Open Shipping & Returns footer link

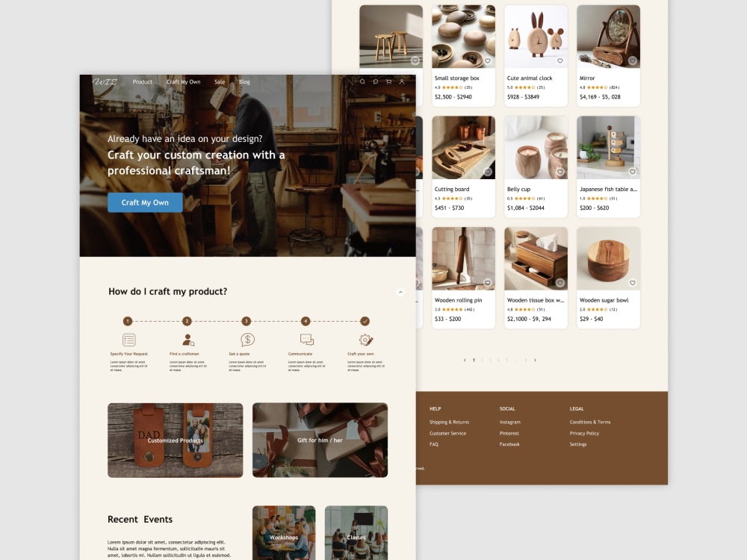click(x=449, y=422)
